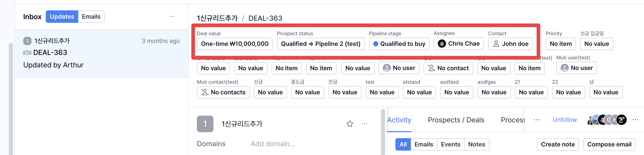Click the Add domain input field

273,144
